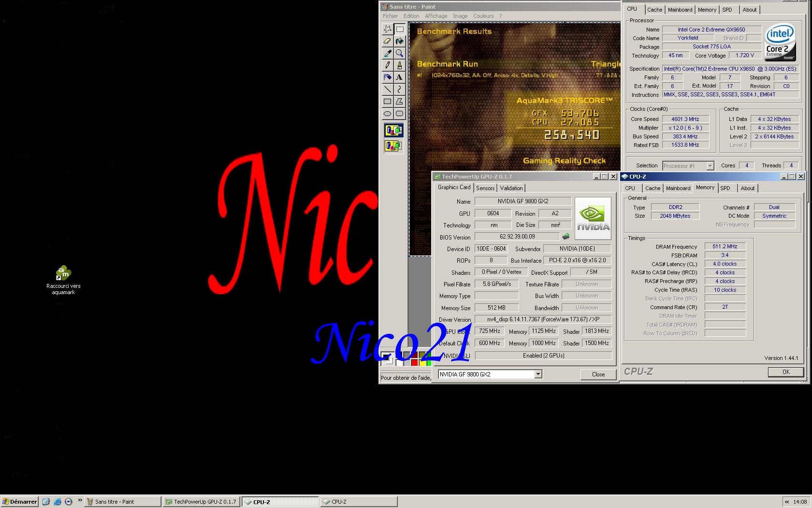Select the free-form selection tool in Paint
The image size is (812, 508).
(x=388, y=29)
